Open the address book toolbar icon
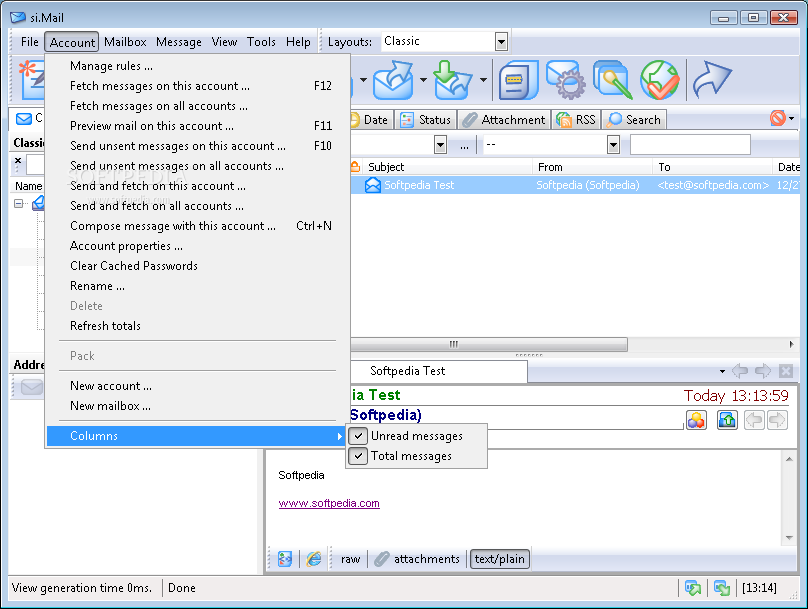The image size is (808, 609). [x=518, y=80]
